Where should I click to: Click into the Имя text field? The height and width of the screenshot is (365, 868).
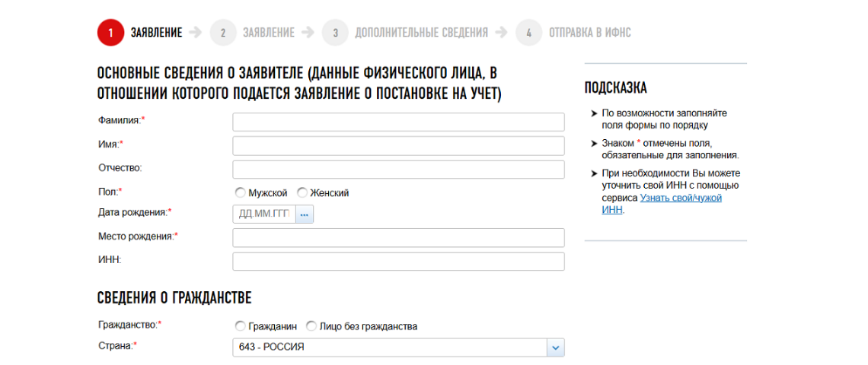[398, 146]
